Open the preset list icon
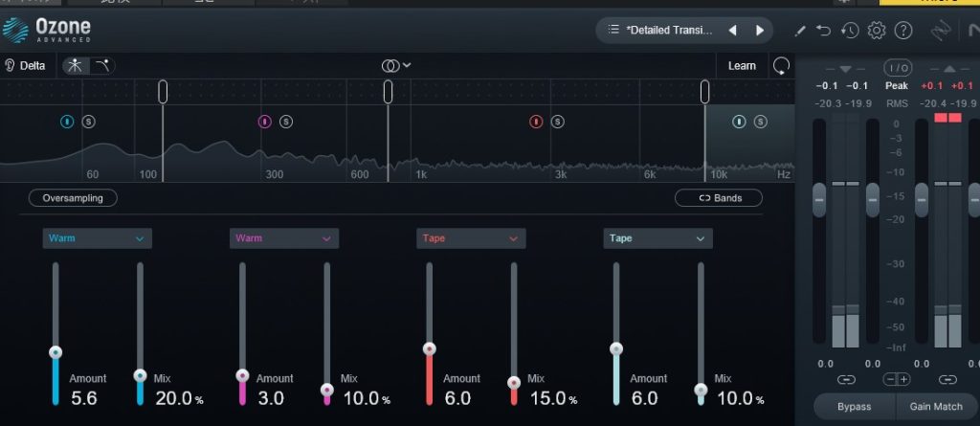Viewport: 980px width, 426px height. click(613, 30)
